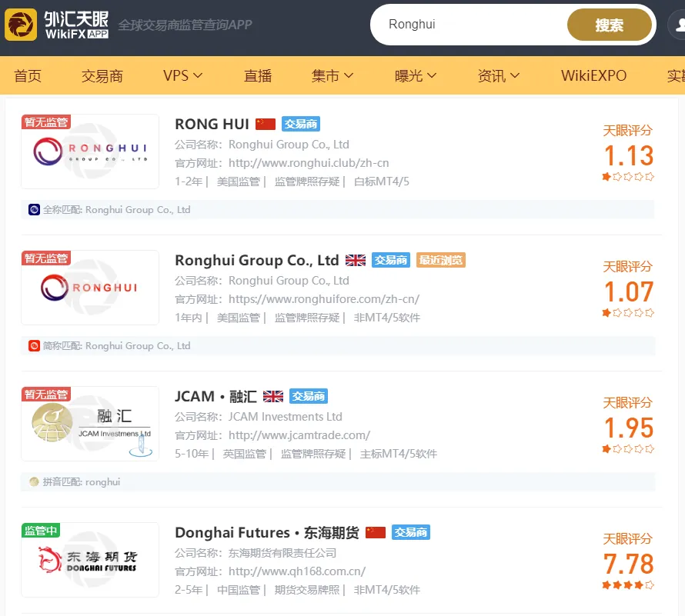This screenshot has height=616, width=685.
Task: Click the JCAM Investments logo thumbnail
Action: [x=90, y=424]
